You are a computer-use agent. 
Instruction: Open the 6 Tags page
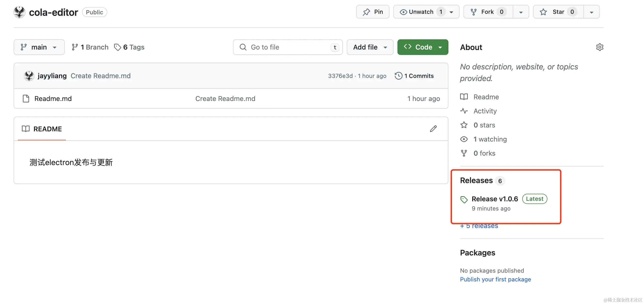click(129, 47)
